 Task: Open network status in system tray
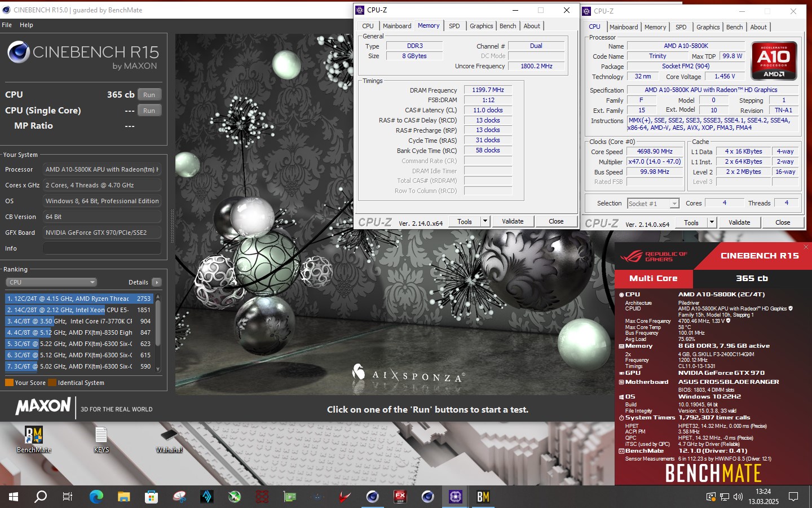tap(725, 497)
